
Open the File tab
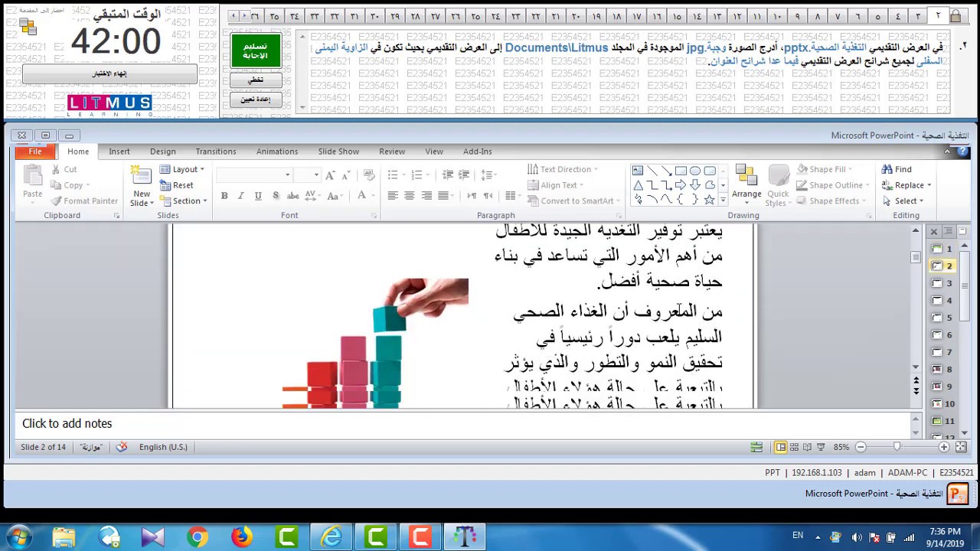pyautogui.click(x=35, y=152)
